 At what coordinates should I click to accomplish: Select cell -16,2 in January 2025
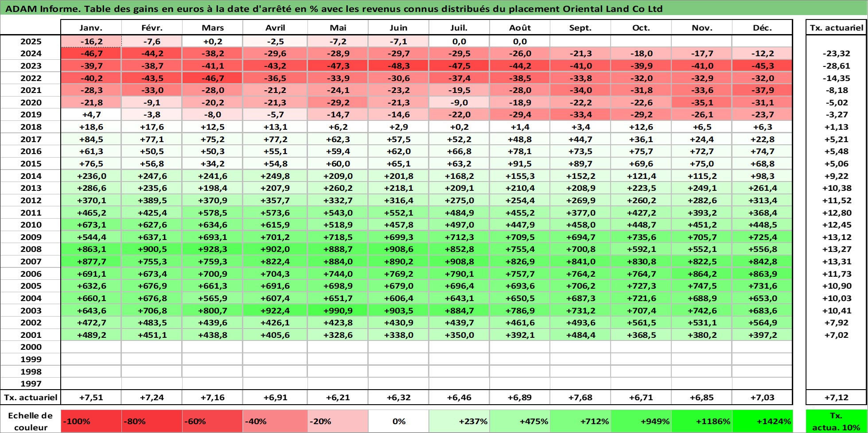[x=91, y=41]
